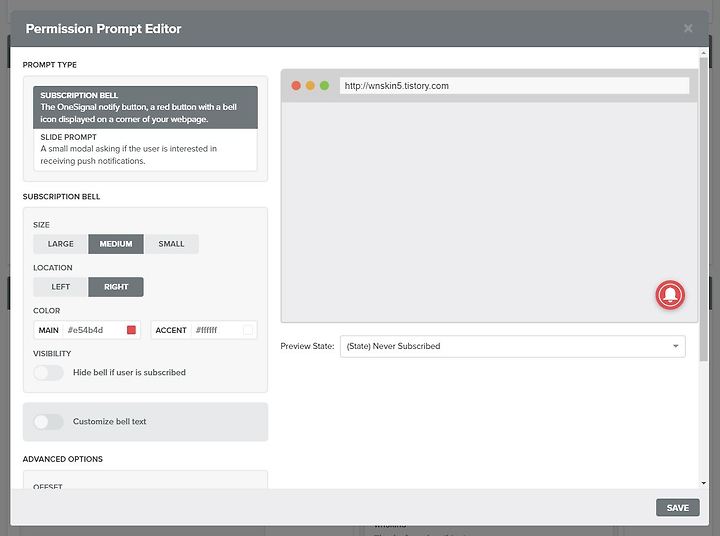720x536 pixels.
Task: Click the scrollbar up arrow
Action: (x=703, y=54)
